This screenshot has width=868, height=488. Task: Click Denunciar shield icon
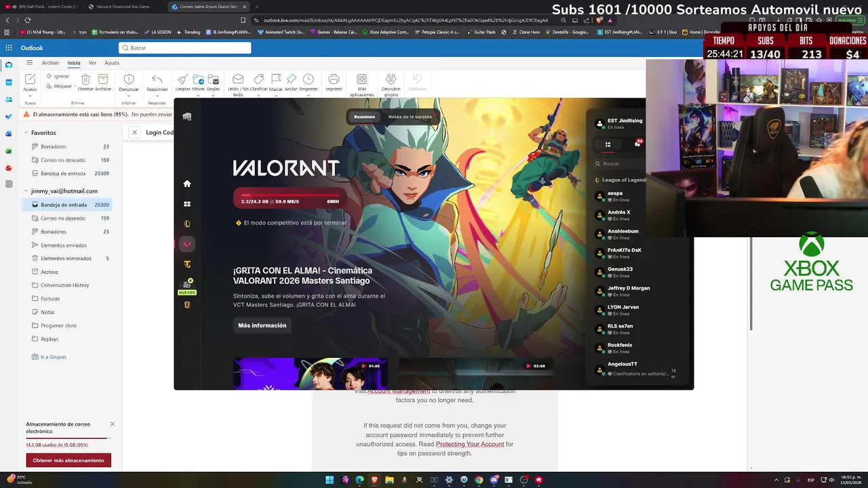pyautogui.click(x=129, y=79)
